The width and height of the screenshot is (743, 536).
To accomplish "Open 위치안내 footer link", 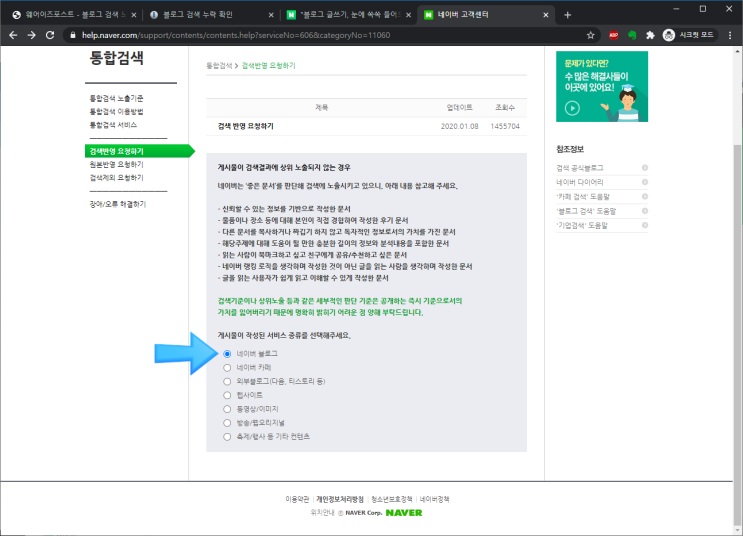I will click(x=323, y=513).
